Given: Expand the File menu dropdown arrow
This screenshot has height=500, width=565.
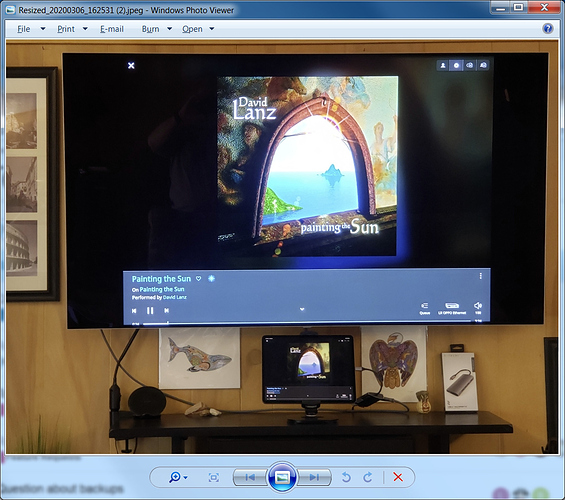Looking at the screenshot, I should pos(43,29).
